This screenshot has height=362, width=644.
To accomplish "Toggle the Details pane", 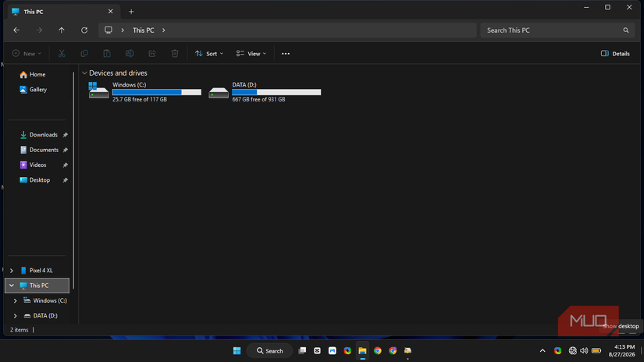I will [615, 53].
